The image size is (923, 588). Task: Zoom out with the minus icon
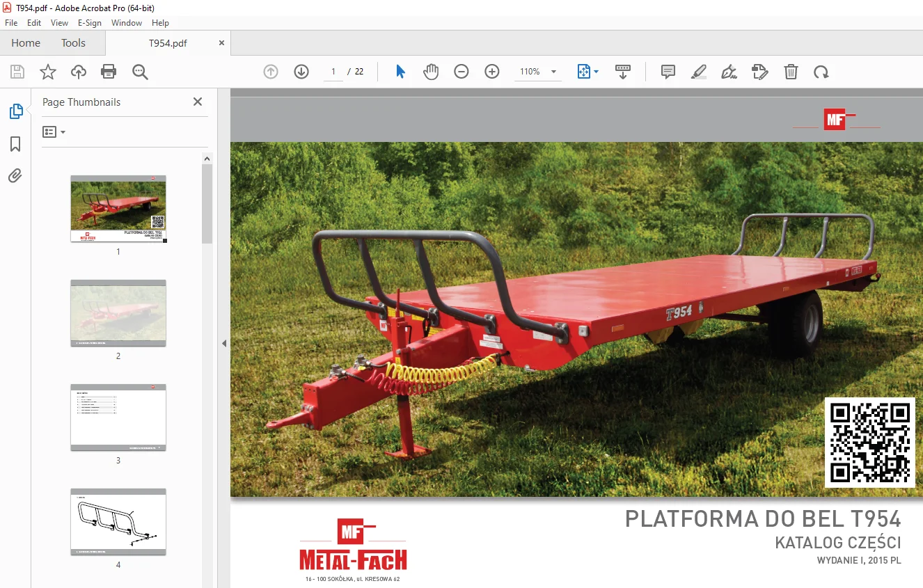[x=461, y=72]
